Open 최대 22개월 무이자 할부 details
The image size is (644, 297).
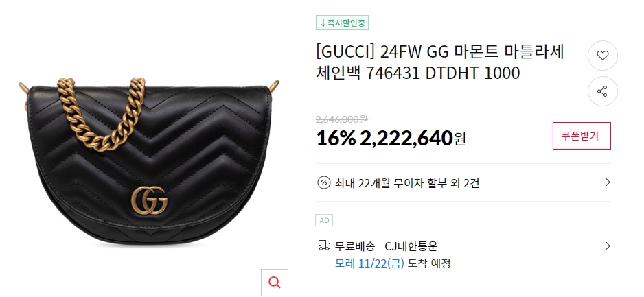click(x=407, y=182)
